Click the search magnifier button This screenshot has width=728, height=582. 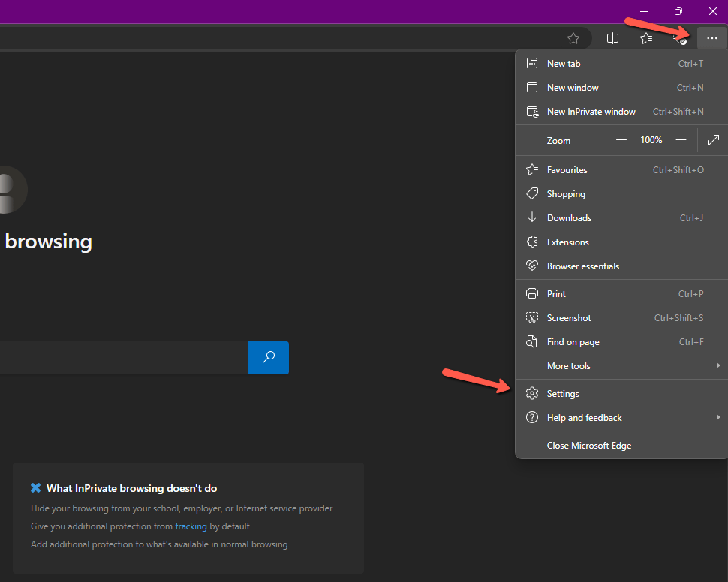(x=268, y=358)
